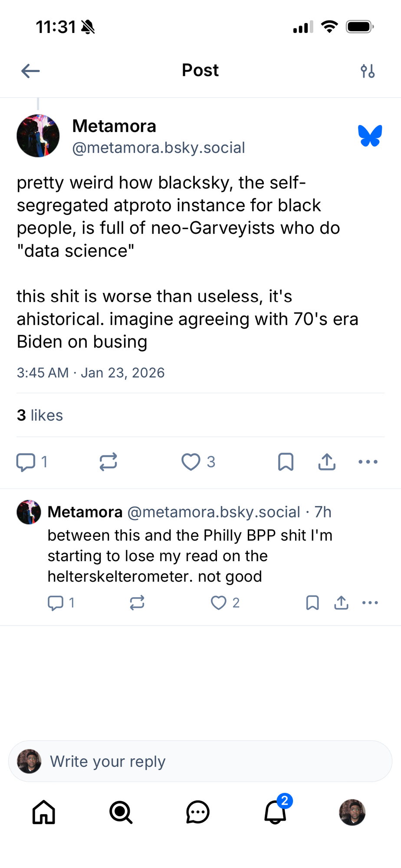This screenshot has width=401, height=868.
Task: Share the main post
Action: (x=327, y=462)
